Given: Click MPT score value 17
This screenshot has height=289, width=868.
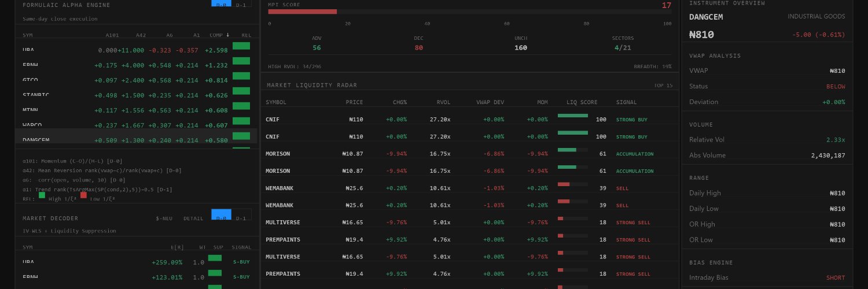Looking at the screenshot, I should pyautogui.click(x=667, y=5).
